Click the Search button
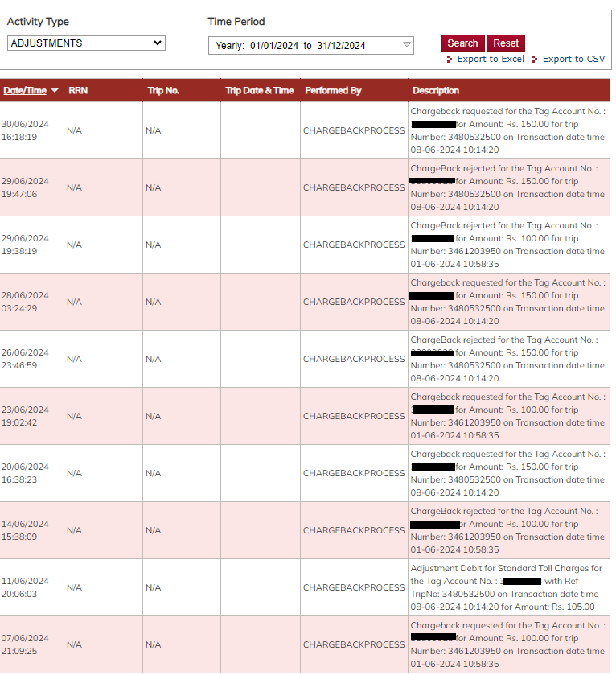The image size is (616, 675). tap(463, 43)
